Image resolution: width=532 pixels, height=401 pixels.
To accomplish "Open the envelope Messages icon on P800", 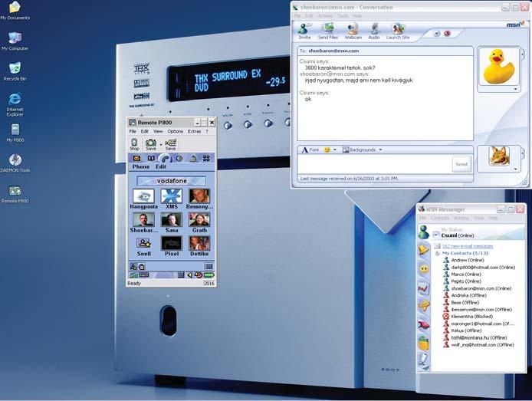I will pyautogui.click(x=136, y=159).
